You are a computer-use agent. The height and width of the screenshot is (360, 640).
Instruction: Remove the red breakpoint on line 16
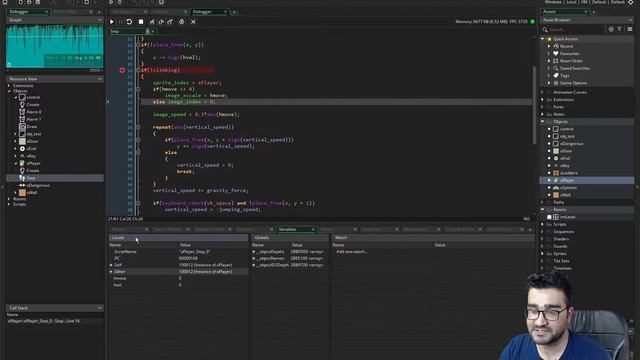(122, 70)
